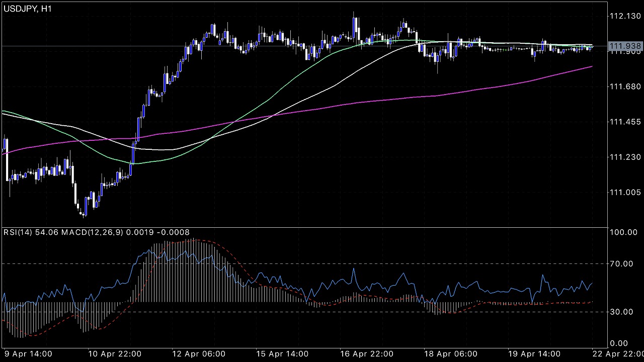Click the 100.00 indicator scale label
The width and height of the screenshot is (644, 362).
coord(623,232)
